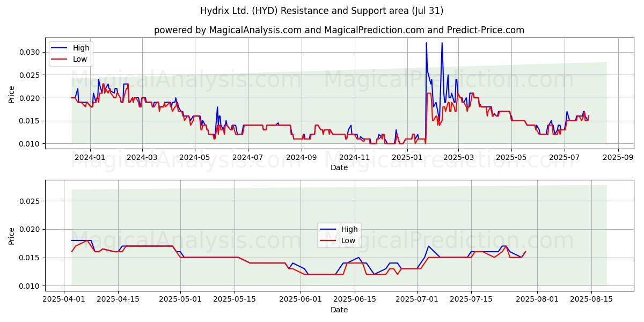Click the 0.020 y-axis tick in the lower chart
Image resolution: width=644 pixels, height=322 pixels.
click(30, 230)
